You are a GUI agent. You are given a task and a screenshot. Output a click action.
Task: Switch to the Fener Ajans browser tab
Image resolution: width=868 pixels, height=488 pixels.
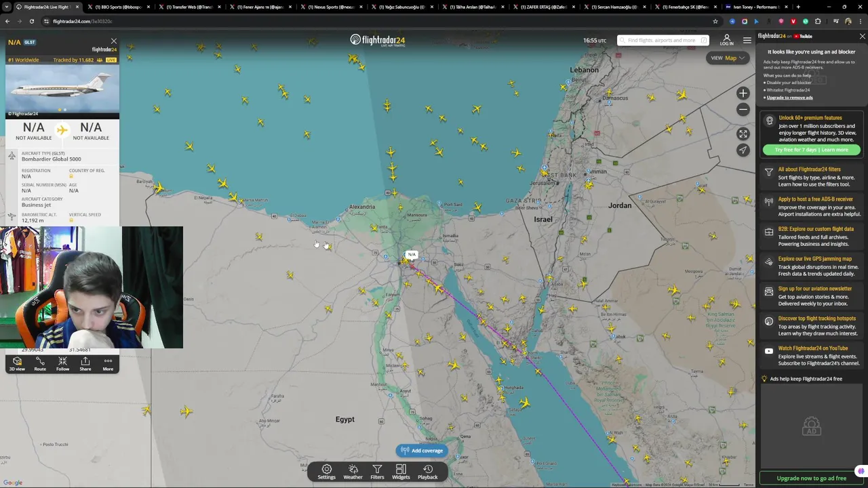pos(260,7)
